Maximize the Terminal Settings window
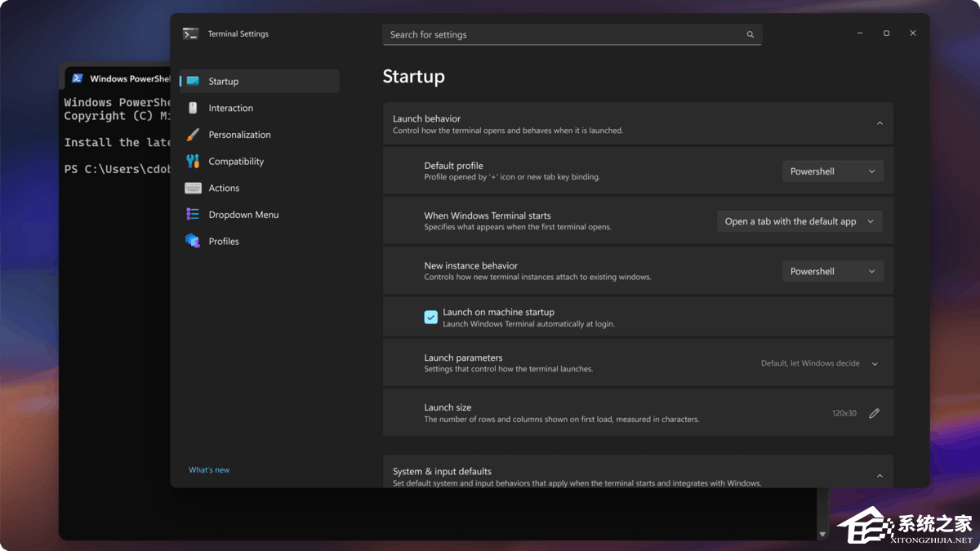Image resolution: width=980 pixels, height=551 pixels. [886, 33]
